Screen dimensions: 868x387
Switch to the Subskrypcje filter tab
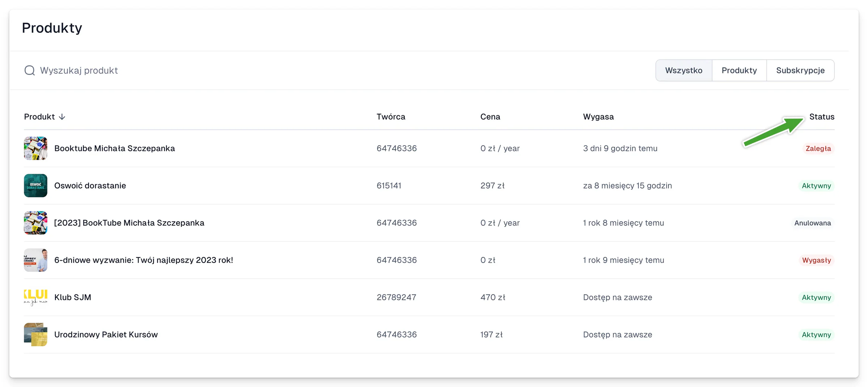point(800,70)
